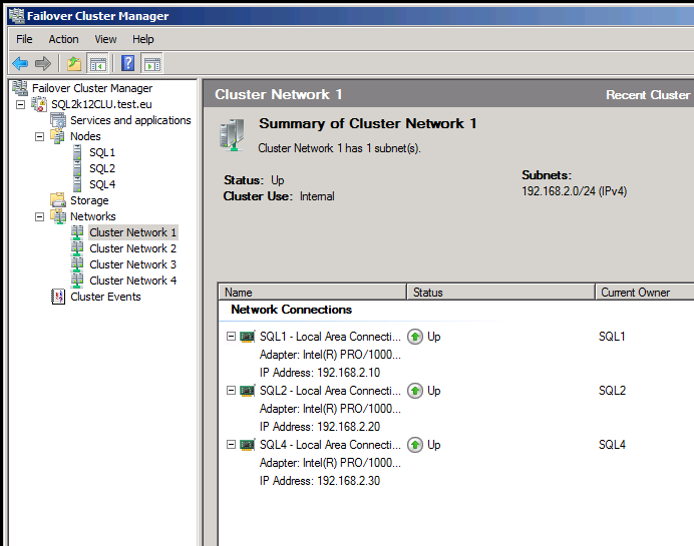
Task: Click IP Address 192.168.2.10 text
Action: click(320, 373)
